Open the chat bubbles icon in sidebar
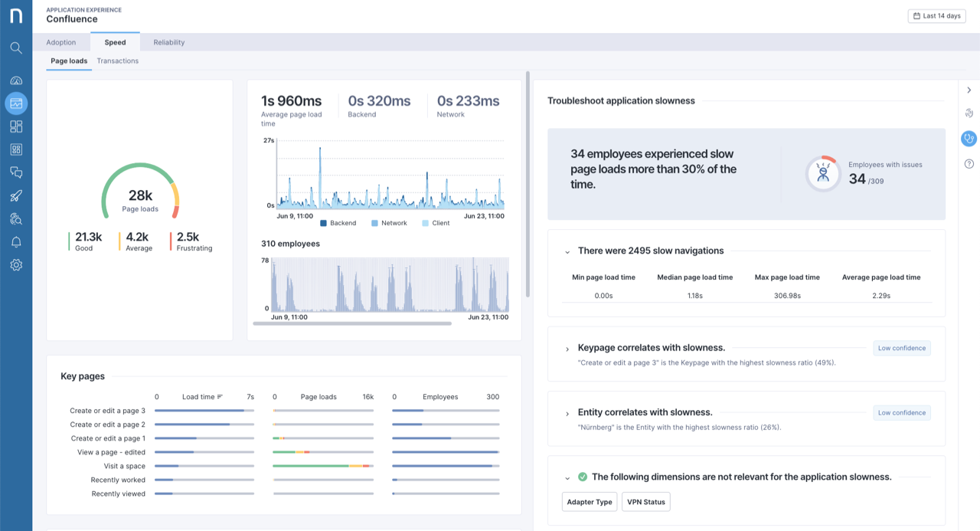Screen dimensions: 980x531 click(x=16, y=172)
